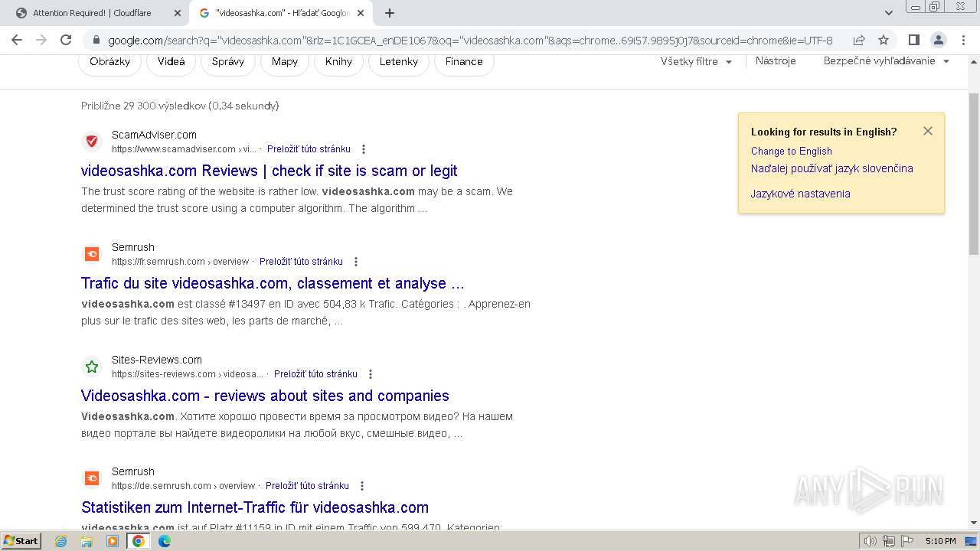The image size is (980, 551).
Task: Click the address bar URL
Action: tap(470, 40)
